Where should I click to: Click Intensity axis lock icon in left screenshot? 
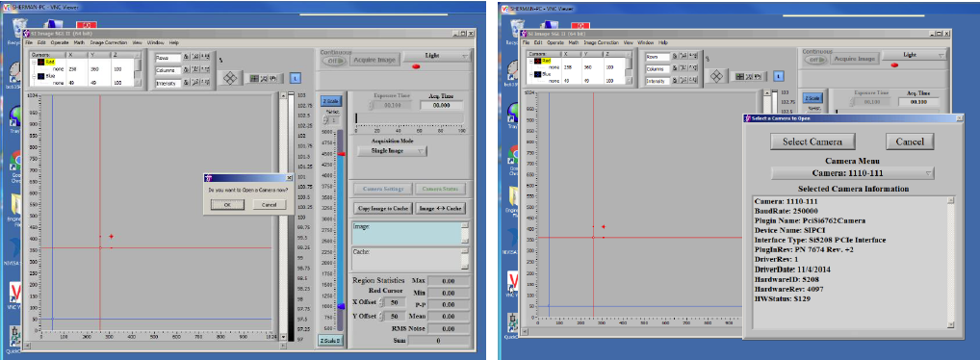186,83
